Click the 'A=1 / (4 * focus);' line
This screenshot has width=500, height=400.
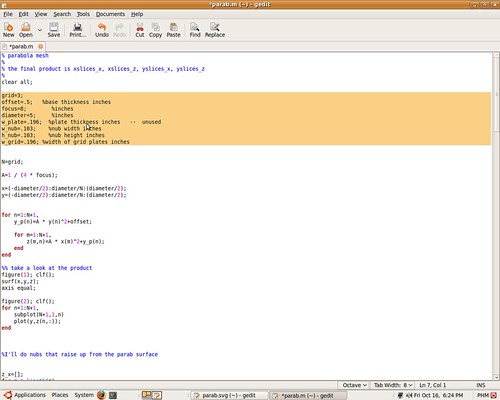point(29,175)
